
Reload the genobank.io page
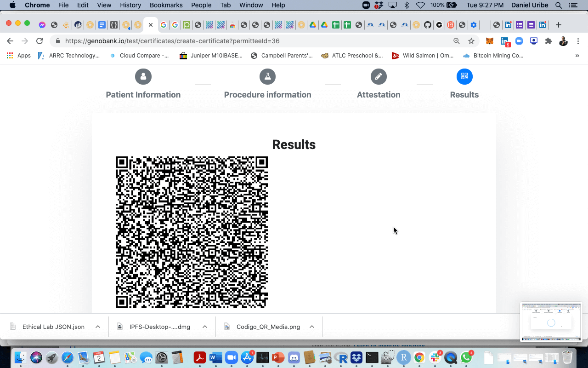[40, 41]
